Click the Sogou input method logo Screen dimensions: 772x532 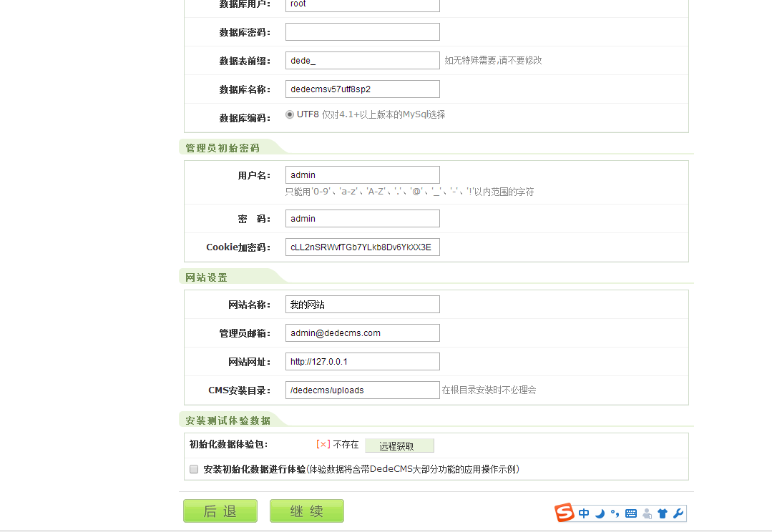(565, 513)
